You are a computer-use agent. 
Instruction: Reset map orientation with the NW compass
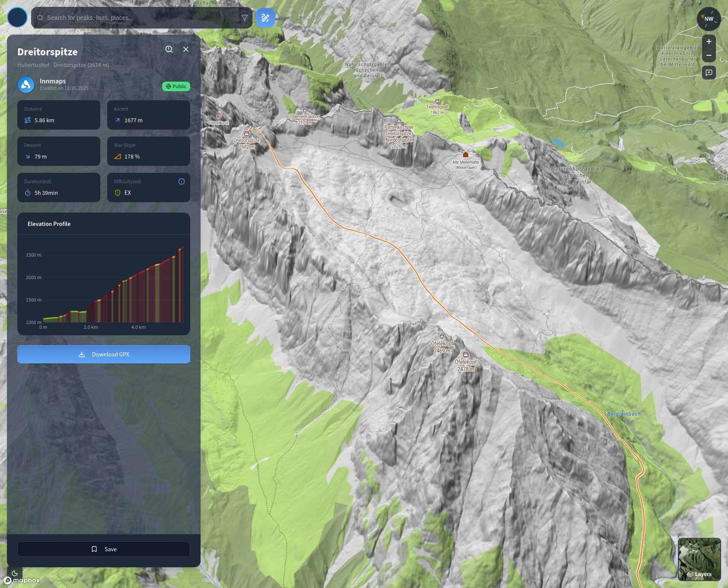point(709,19)
